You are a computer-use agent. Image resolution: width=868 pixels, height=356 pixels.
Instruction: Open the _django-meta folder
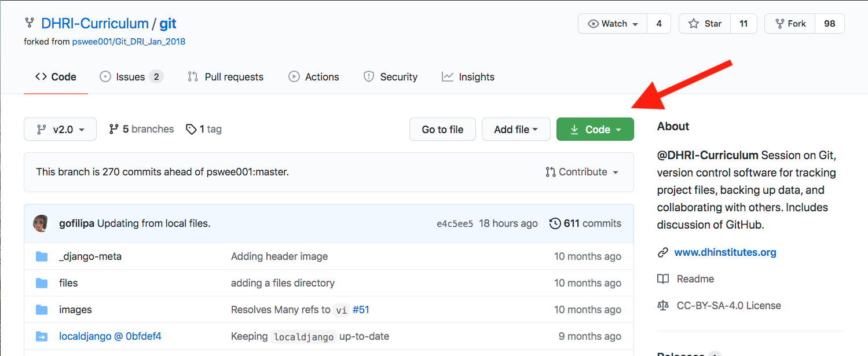coord(90,256)
